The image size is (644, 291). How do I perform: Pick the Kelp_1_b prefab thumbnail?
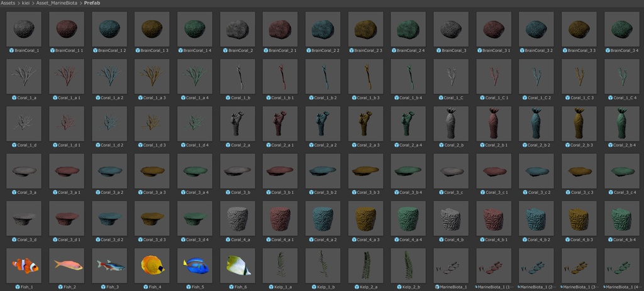323,266
